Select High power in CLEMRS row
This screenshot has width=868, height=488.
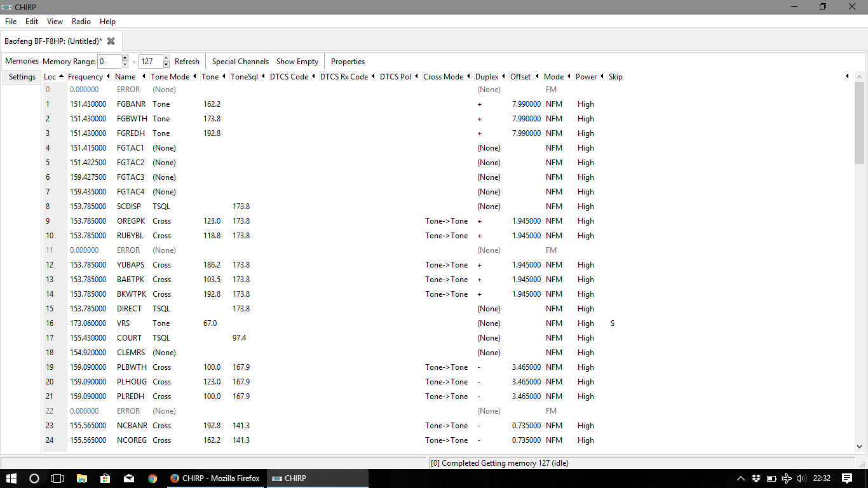[586, 353]
